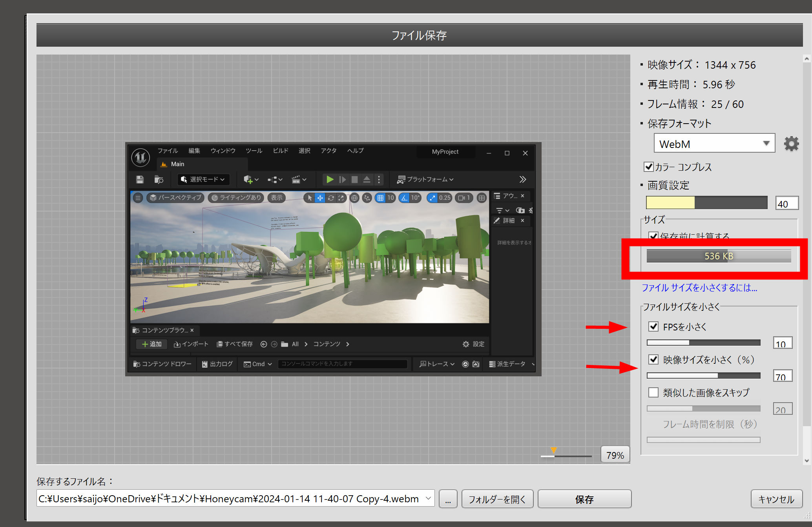The height and width of the screenshot is (527, 812).
Task: Click the Main tab in the preview
Action: tap(177, 164)
